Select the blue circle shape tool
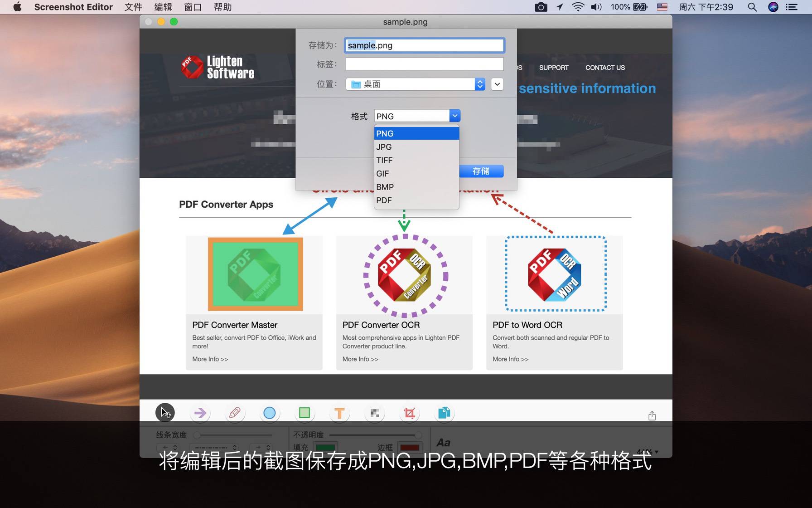Viewport: 812px width, 508px height. tap(270, 413)
